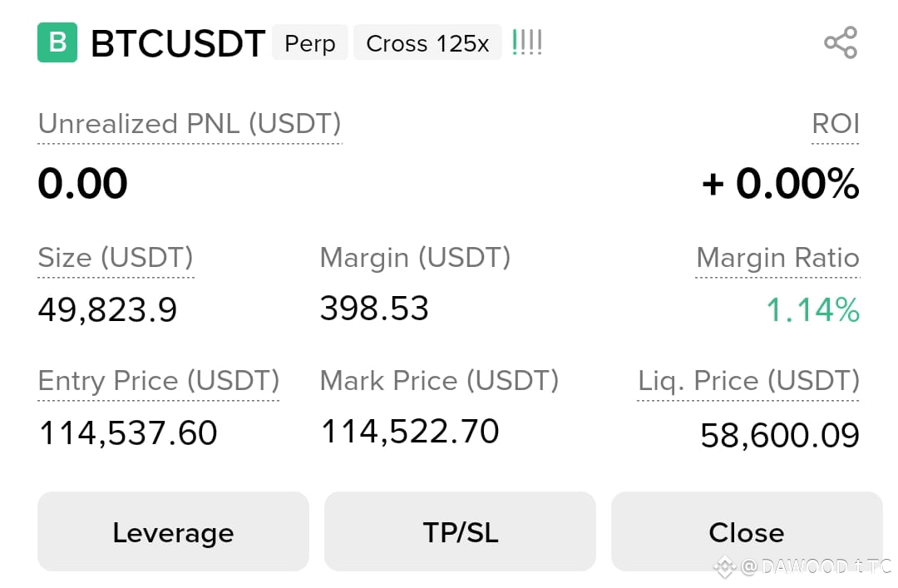
Task: Tap the Size (USDT) label
Action: pyautogui.click(x=116, y=257)
